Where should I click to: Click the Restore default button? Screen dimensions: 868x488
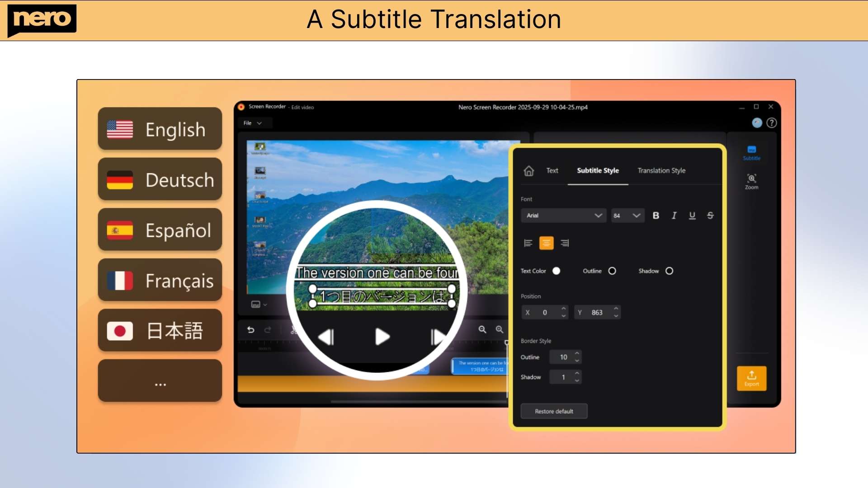[553, 411]
